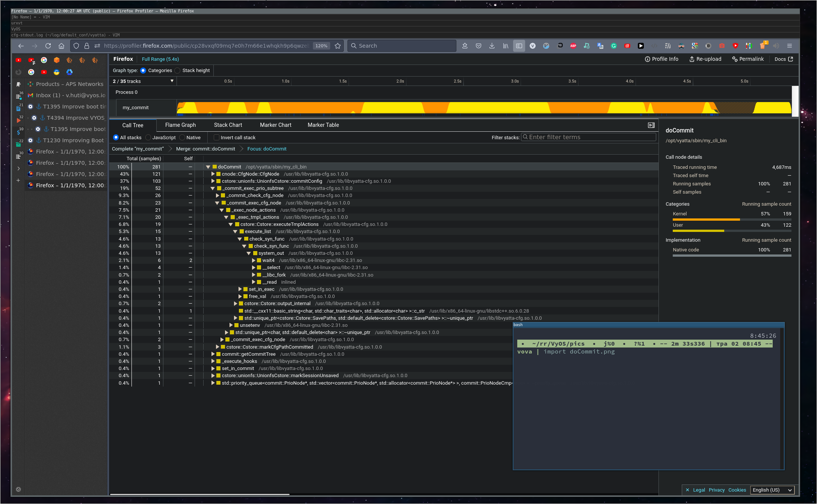Expand the cnode::CfgNode::CfgNode row
Image resolution: width=817 pixels, height=504 pixels.
click(213, 174)
